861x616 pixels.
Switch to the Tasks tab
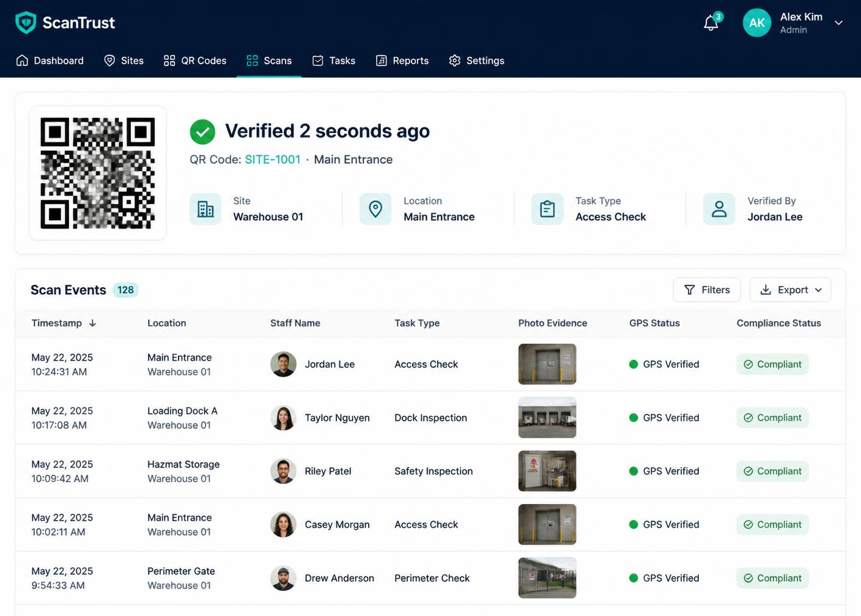coord(334,61)
